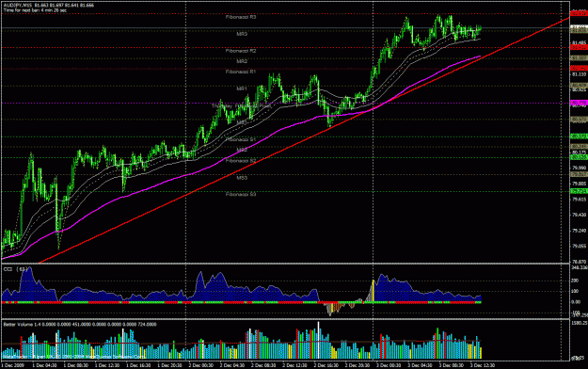Click the '1 Dec 2009' time axis label
Screen dimensions: 588x369
click(x=13, y=365)
